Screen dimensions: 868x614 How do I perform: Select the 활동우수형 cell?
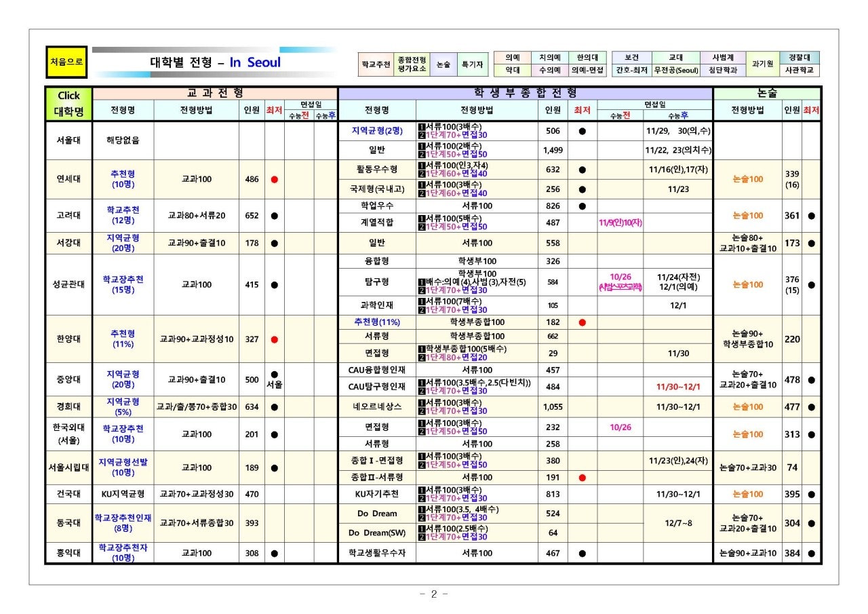[377, 170]
